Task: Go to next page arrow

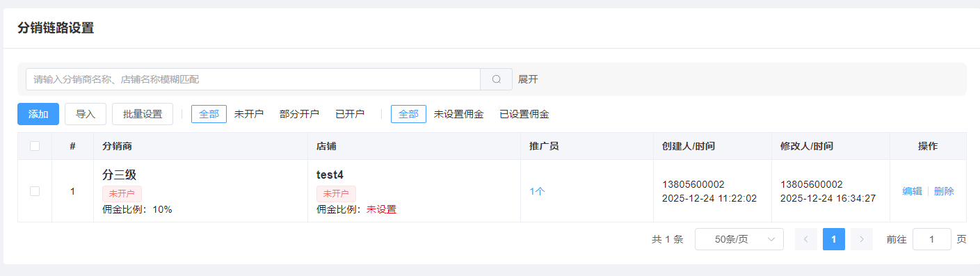Action: click(862, 239)
